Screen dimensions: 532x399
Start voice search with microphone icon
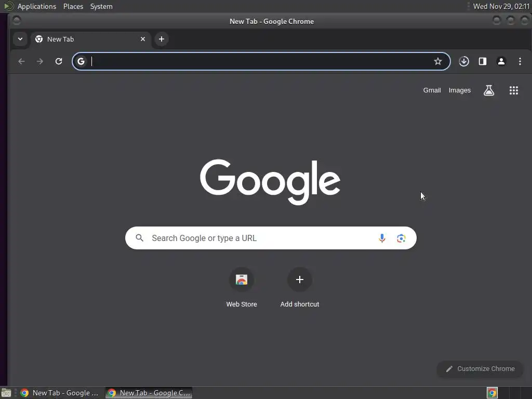(x=382, y=238)
